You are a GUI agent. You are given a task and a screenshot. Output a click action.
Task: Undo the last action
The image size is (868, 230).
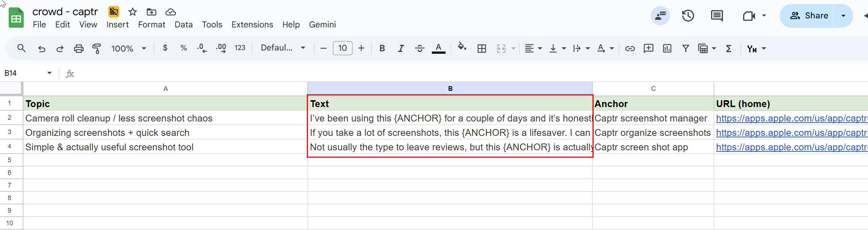(42, 49)
